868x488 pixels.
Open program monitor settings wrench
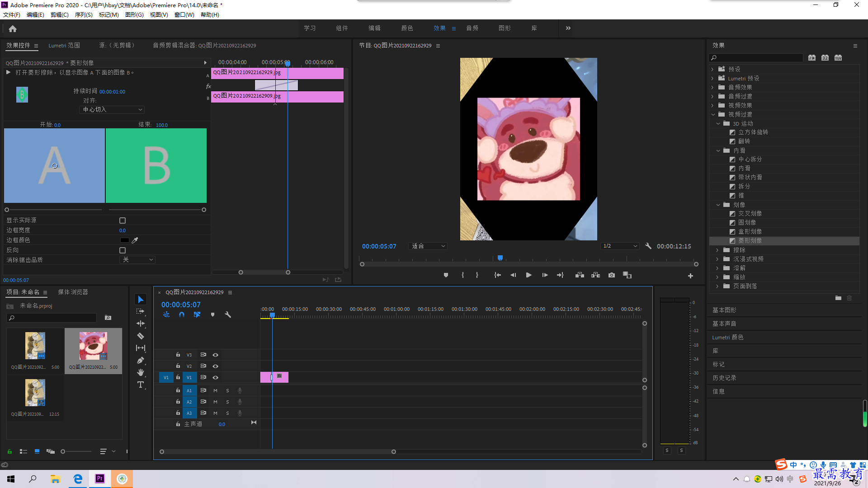pos(648,246)
